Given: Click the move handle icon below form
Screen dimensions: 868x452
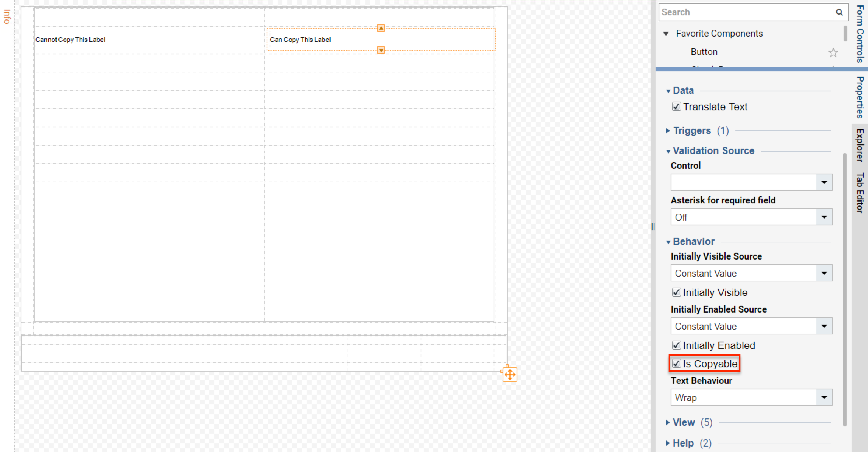Looking at the screenshot, I should pyautogui.click(x=510, y=374).
